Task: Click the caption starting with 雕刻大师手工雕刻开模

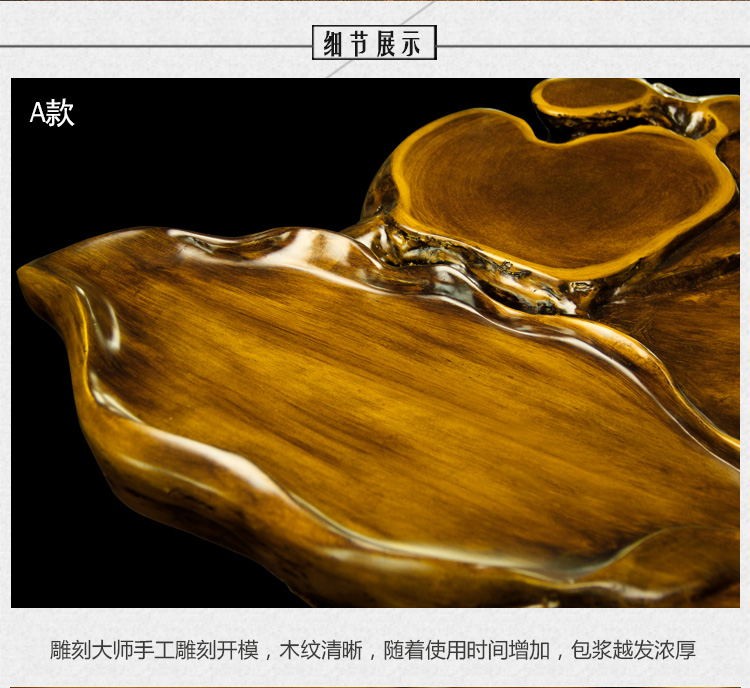Action: pyautogui.click(x=373, y=650)
